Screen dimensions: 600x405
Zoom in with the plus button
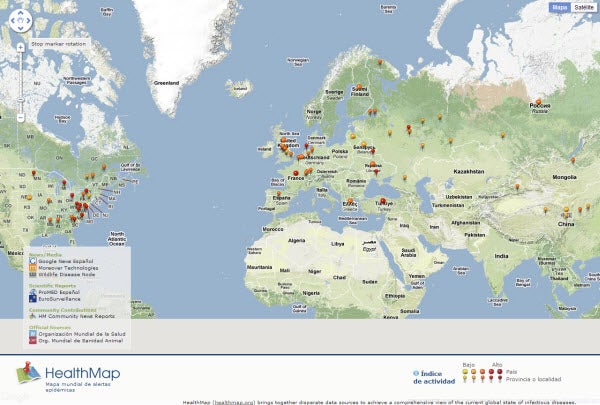click(21, 47)
